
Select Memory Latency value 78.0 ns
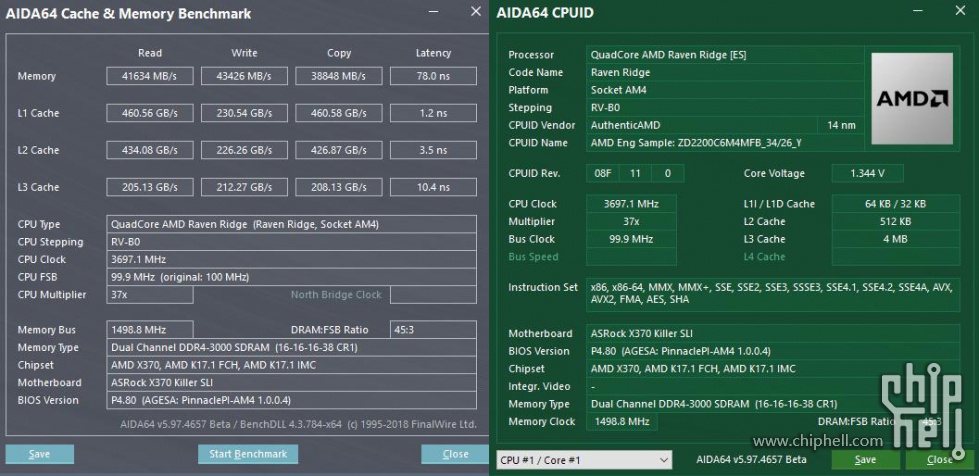coord(433,76)
